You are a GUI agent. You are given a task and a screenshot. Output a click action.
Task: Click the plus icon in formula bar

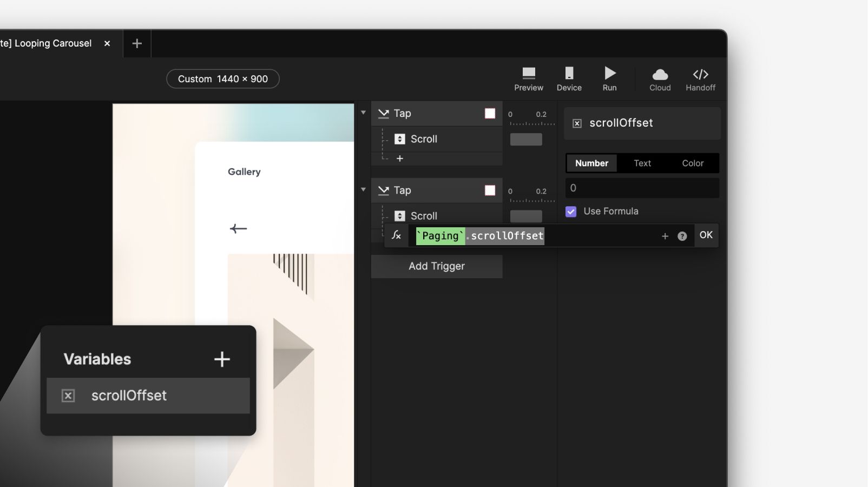(x=665, y=236)
